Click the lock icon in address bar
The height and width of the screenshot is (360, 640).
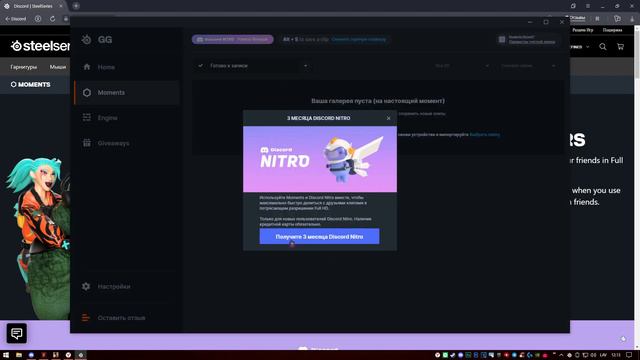(65, 19)
